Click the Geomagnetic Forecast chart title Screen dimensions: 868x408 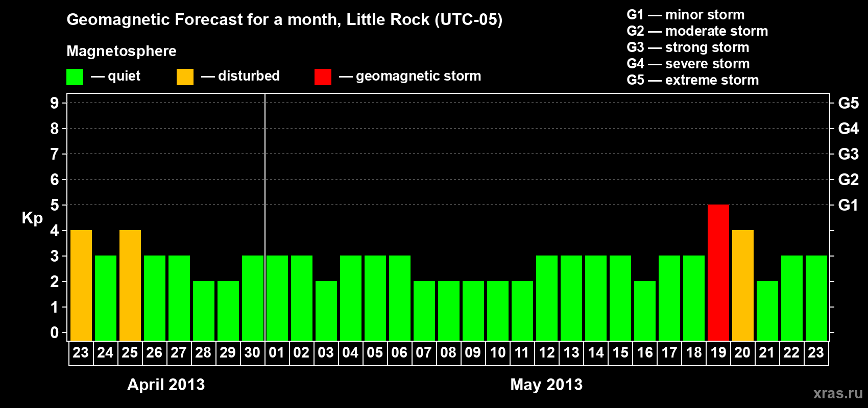click(x=284, y=20)
